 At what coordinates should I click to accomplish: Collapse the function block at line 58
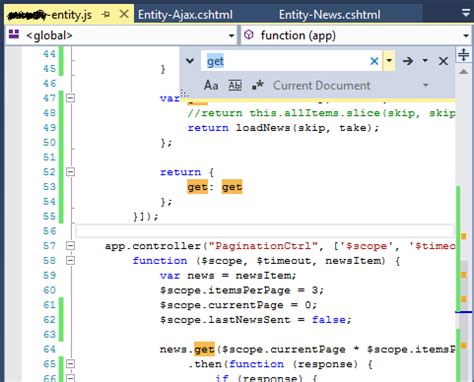70,261
